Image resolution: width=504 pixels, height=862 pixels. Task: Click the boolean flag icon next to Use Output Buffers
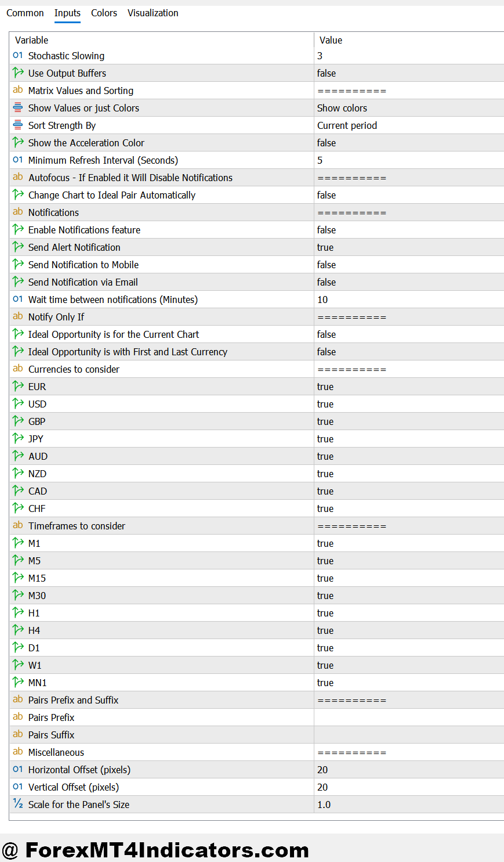tap(17, 73)
